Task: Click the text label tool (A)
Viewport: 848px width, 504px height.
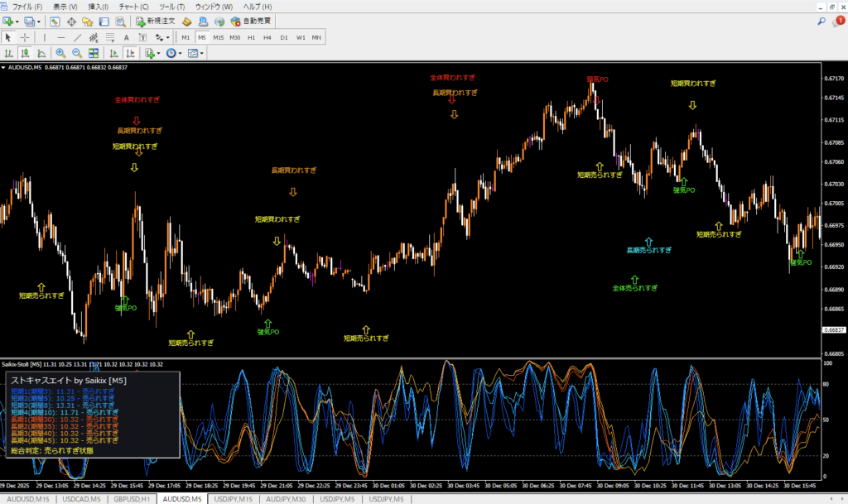Action: point(127,37)
